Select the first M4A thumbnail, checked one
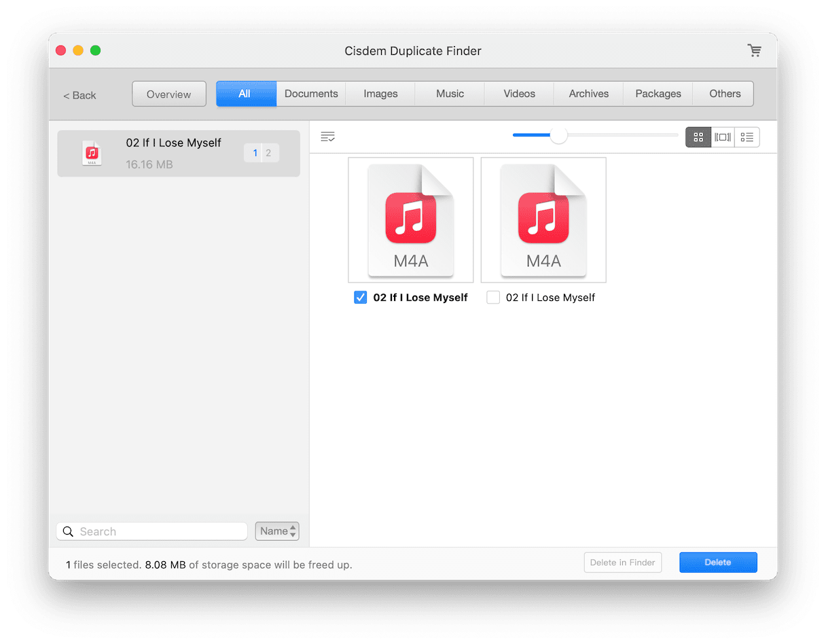 coord(411,220)
